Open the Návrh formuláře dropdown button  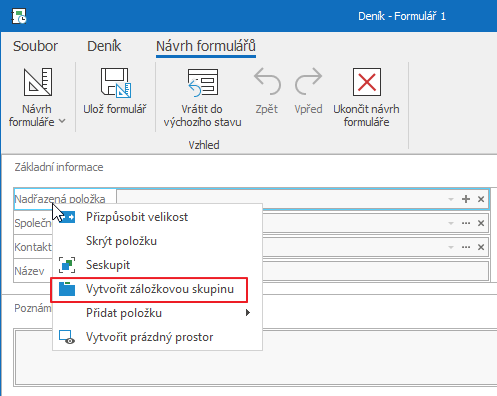tap(37, 98)
